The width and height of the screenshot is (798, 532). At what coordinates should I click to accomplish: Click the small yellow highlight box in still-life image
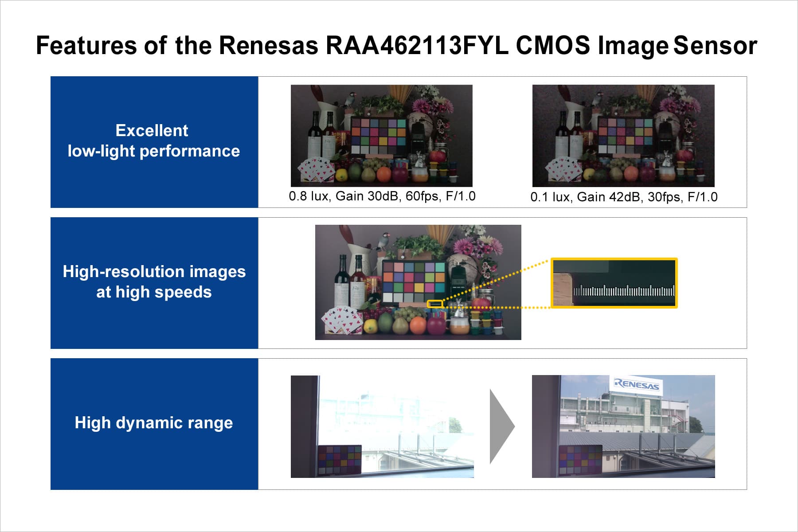coord(435,304)
